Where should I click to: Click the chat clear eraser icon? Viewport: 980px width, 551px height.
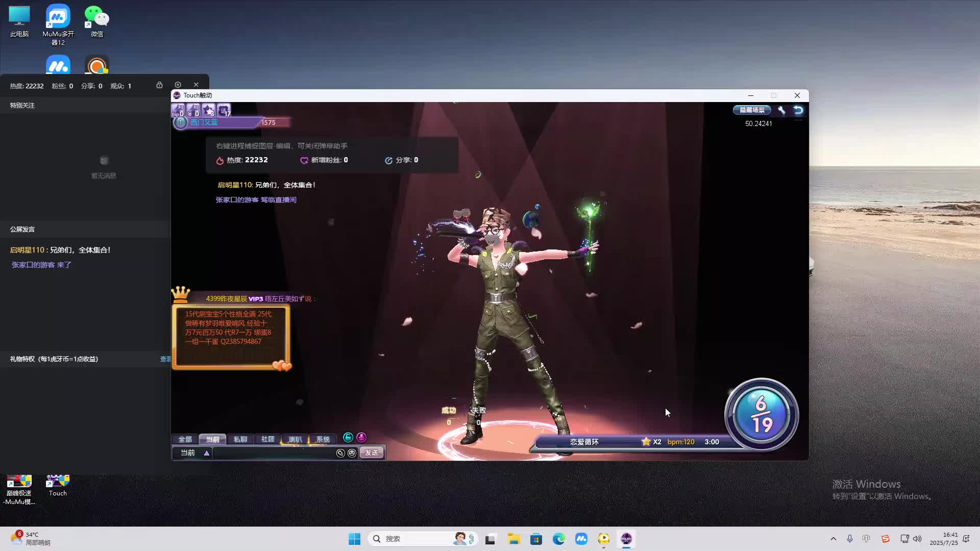click(340, 453)
